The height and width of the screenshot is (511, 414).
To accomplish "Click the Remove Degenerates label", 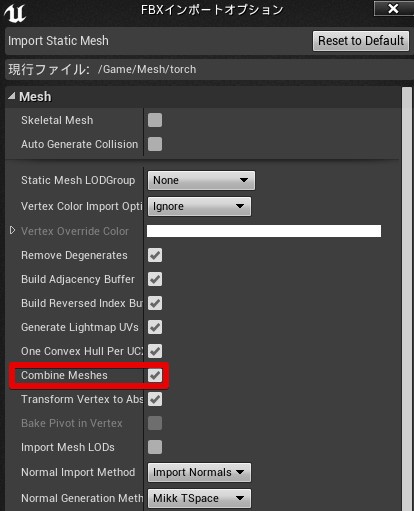I will click(x=74, y=255).
